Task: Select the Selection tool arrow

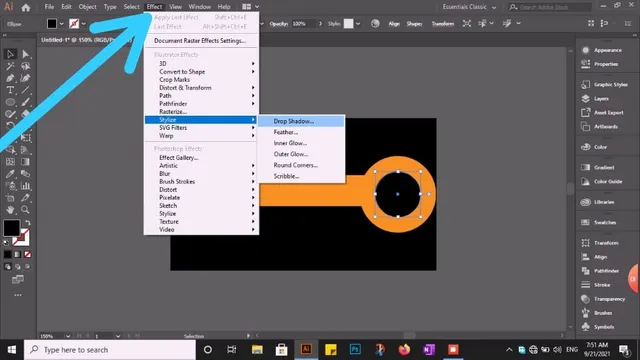Action: point(10,54)
